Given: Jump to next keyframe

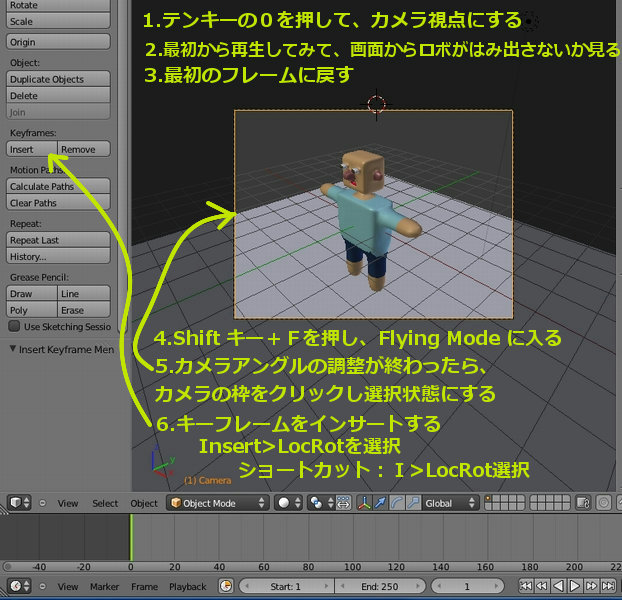Looking at the screenshot, I should [591, 586].
